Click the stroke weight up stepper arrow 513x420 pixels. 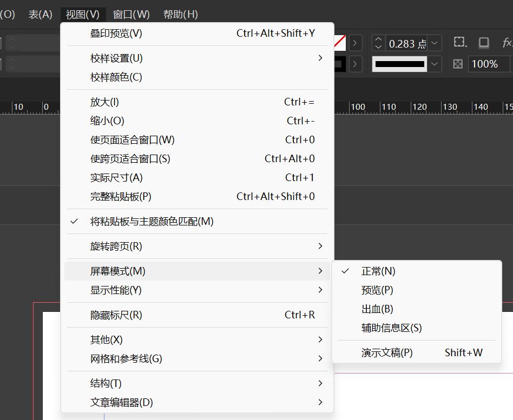pos(379,39)
